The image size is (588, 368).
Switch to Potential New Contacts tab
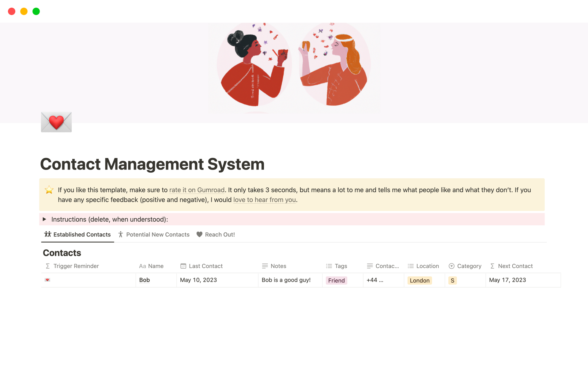coord(154,235)
